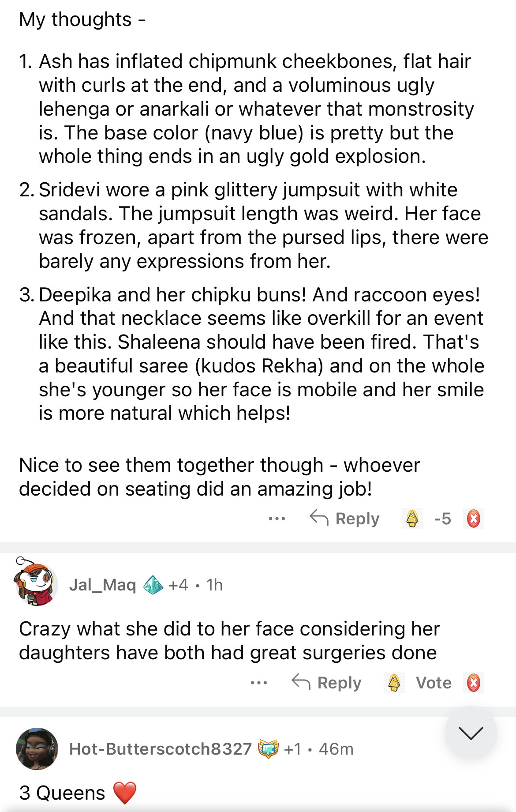
Task: Tap the red heart emoji
Action: coord(125,793)
